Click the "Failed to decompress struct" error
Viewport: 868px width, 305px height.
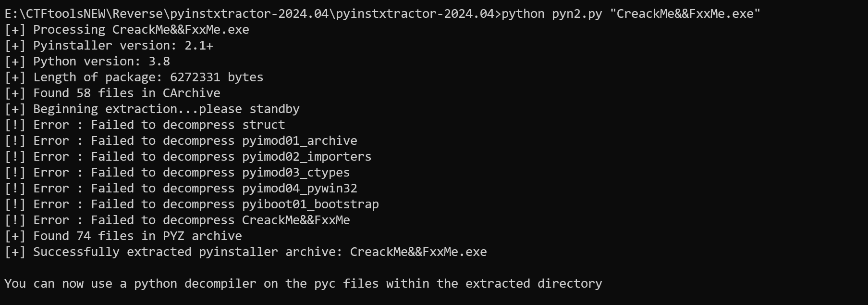[159, 125]
